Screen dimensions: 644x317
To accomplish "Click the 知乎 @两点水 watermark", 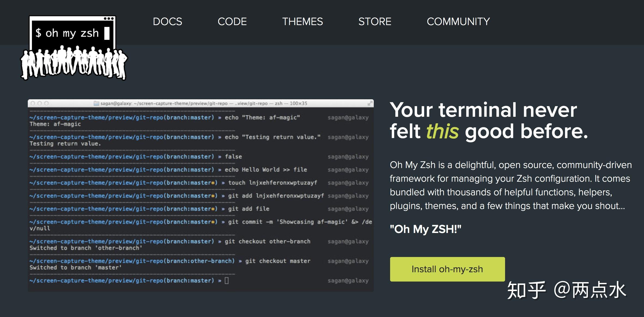I will pyautogui.click(x=566, y=290).
